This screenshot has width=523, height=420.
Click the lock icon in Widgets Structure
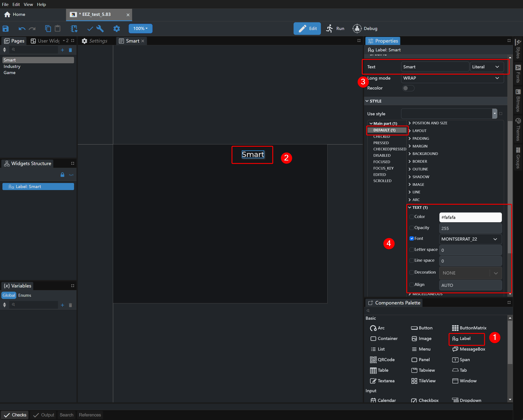pos(62,175)
